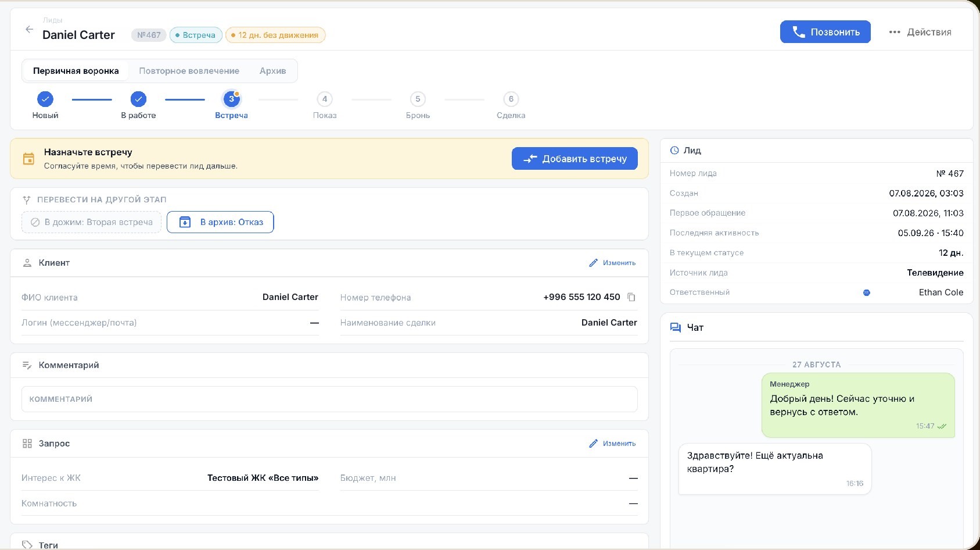Click the Чат speech bubbles icon
Image resolution: width=980 pixels, height=550 pixels.
pos(676,327)
